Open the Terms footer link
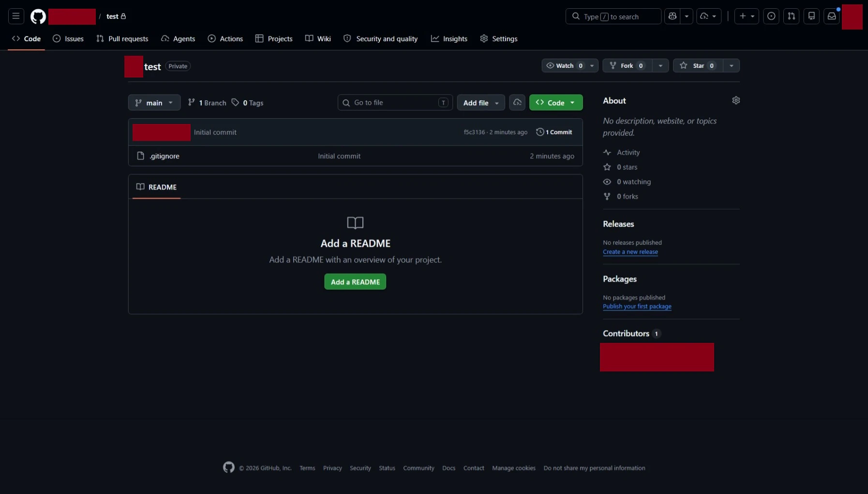868x494 pixels. [307, 468]
